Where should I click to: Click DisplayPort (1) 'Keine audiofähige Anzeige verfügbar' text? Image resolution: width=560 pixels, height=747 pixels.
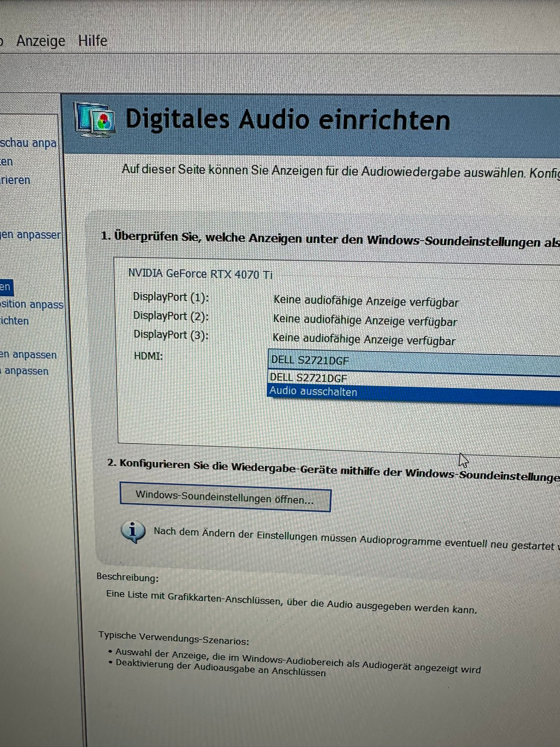(366, 302)
